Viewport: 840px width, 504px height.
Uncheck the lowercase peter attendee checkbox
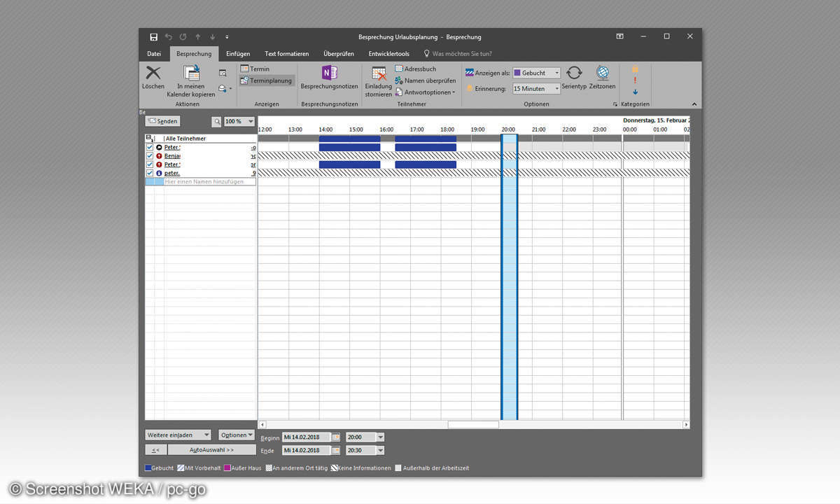pyautogui.click(x=150, y=173)
